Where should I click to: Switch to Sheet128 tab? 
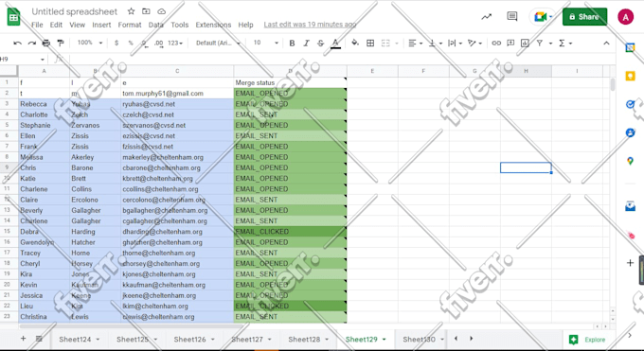[304, 339]
